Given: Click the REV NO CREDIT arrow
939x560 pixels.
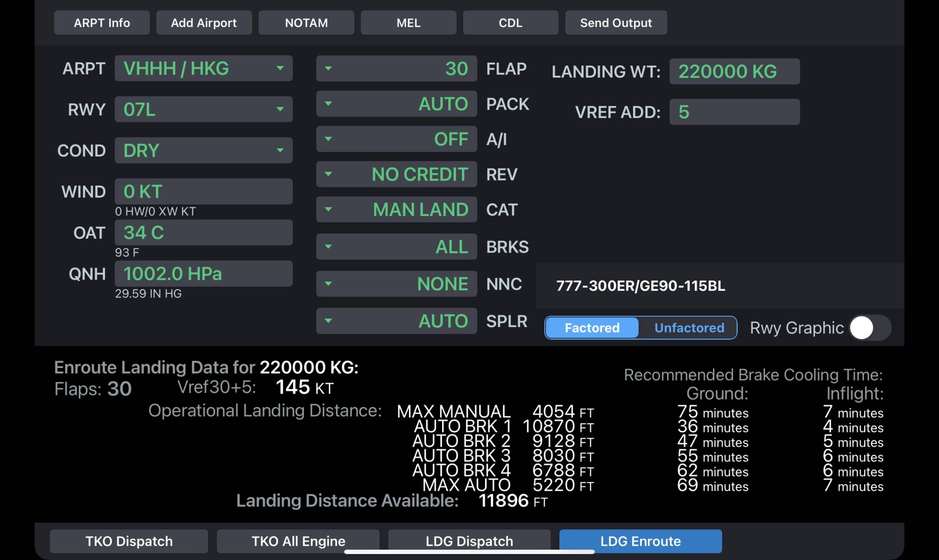Looking at the screenshot, I should [x=328, y=174].
